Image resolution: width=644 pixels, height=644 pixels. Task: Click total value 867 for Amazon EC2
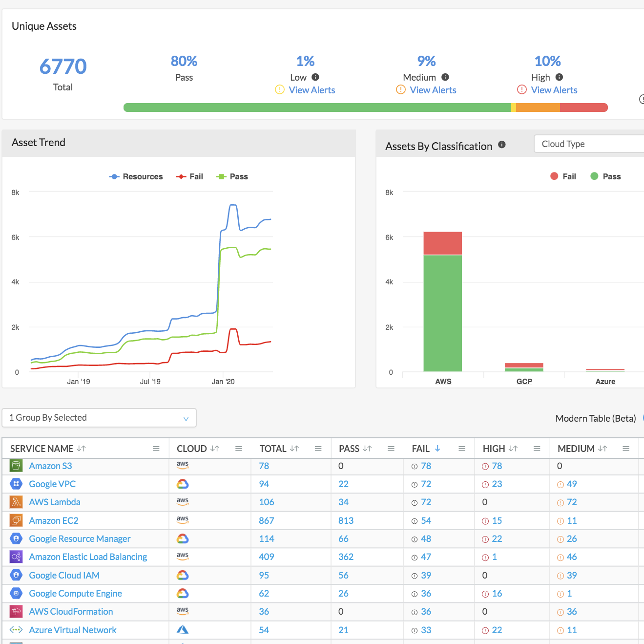[x=267, y=520]
